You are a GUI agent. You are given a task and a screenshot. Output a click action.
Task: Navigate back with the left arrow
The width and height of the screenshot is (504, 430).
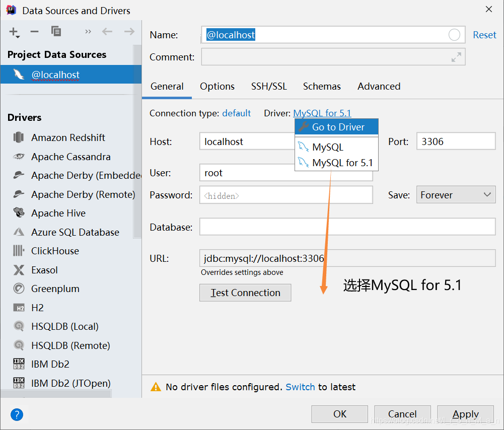pos(107,32)
